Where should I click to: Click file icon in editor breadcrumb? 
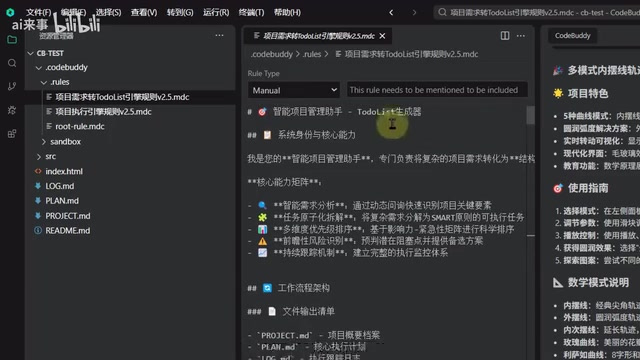pos(338,54)
